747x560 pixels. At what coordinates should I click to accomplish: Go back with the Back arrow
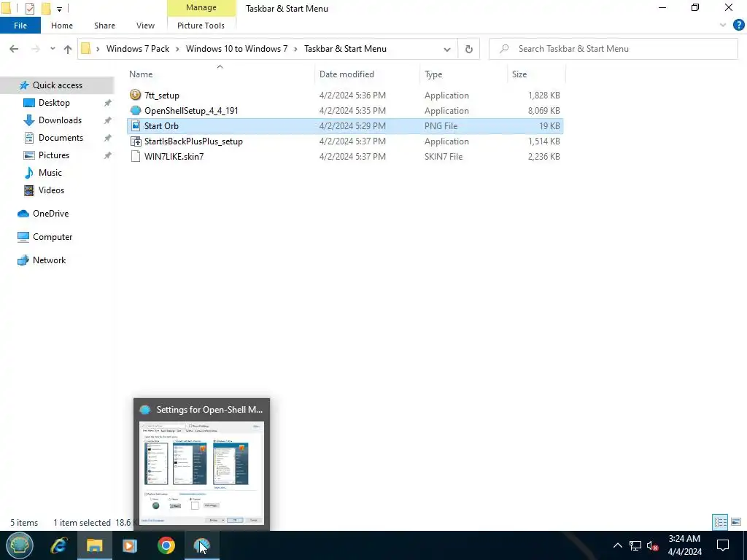pyautogui.click(x=14, y=49)
